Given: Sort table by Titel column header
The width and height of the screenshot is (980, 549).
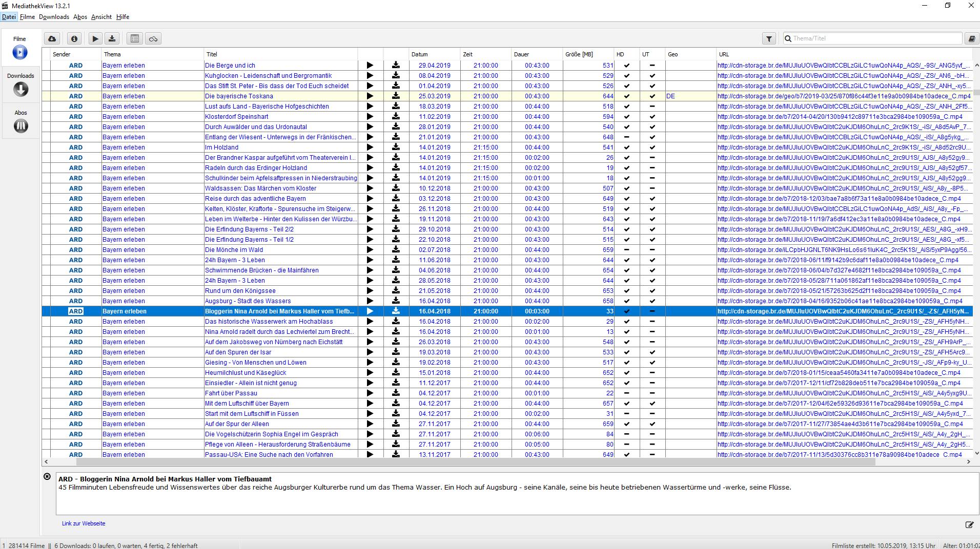Looking at the screenshot, I should tap(281, 54).
